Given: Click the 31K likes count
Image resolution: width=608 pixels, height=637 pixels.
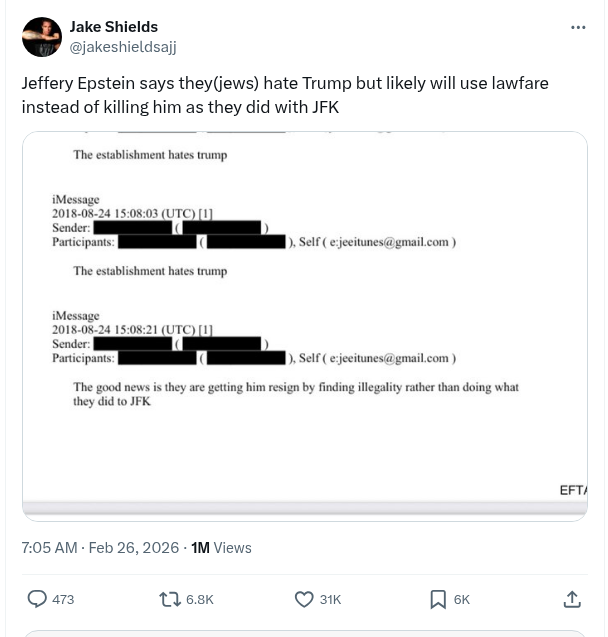Looking at the screenshot, I should coord(330,599).
